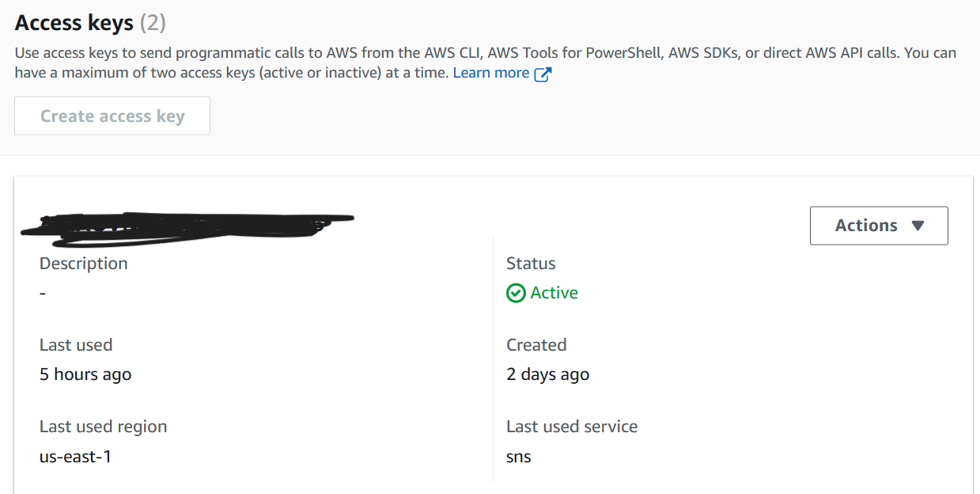Click the Status field label
980x494 pixels.
[531, 263]
